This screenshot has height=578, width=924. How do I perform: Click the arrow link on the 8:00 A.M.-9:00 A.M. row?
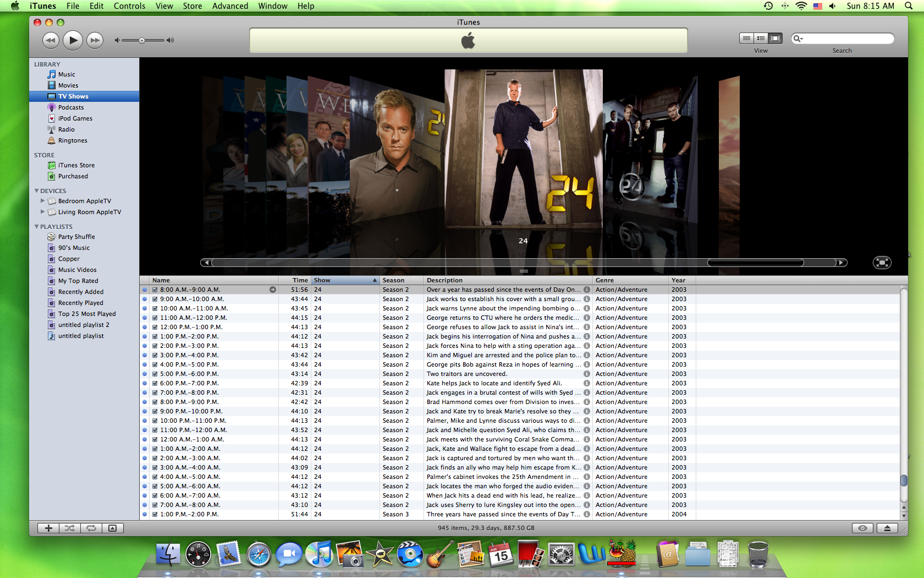273,290
